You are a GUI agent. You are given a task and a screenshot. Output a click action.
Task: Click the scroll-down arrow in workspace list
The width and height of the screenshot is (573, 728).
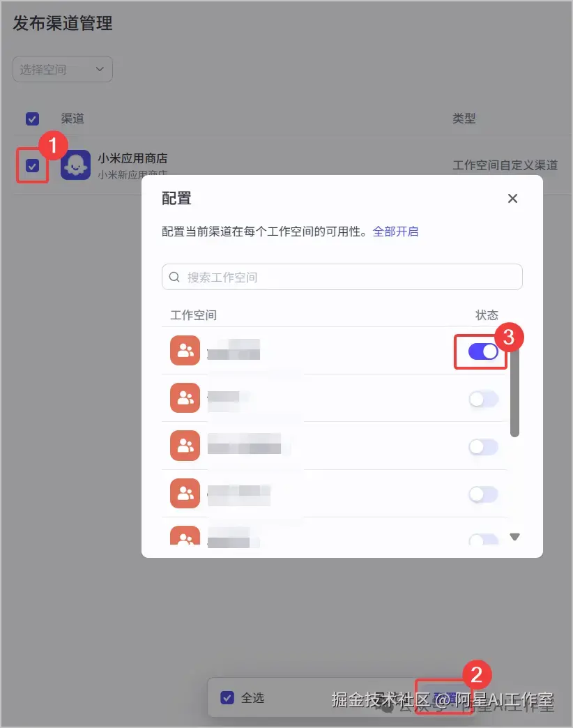click(x=514, y=537)
